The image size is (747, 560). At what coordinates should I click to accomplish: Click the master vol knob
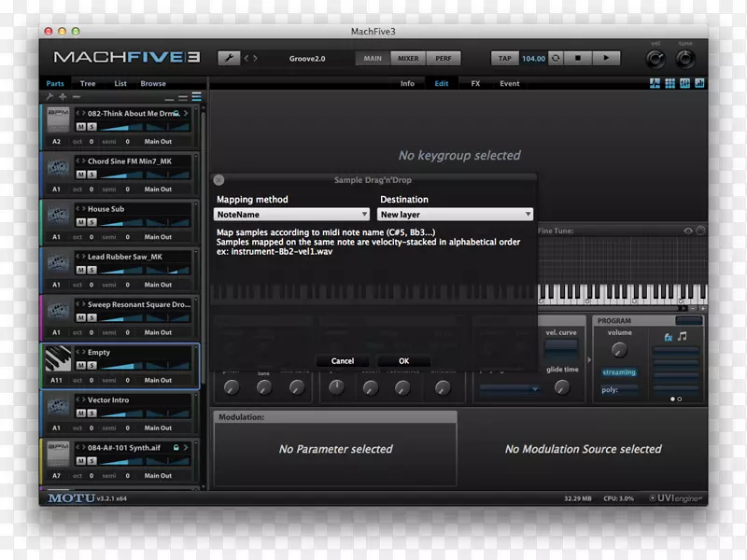click(x=656, y=60)
